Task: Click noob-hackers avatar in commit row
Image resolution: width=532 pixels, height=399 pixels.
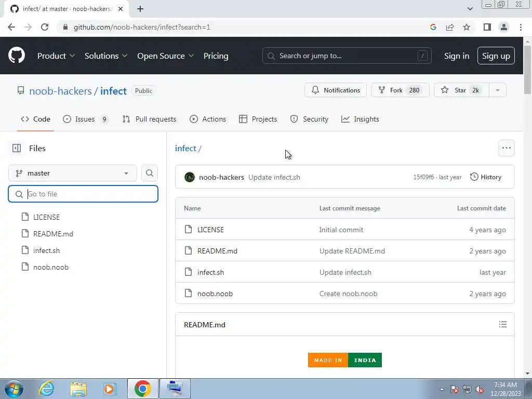Action: 189,177
